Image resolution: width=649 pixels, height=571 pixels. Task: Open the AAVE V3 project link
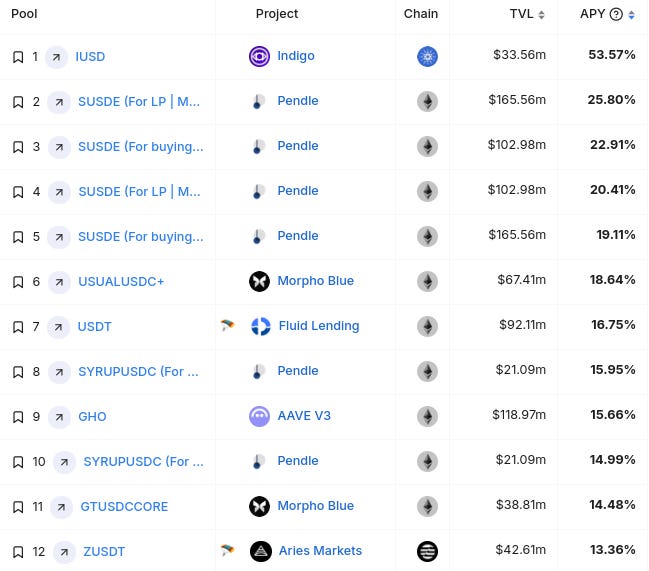click(x=304, y=416)
